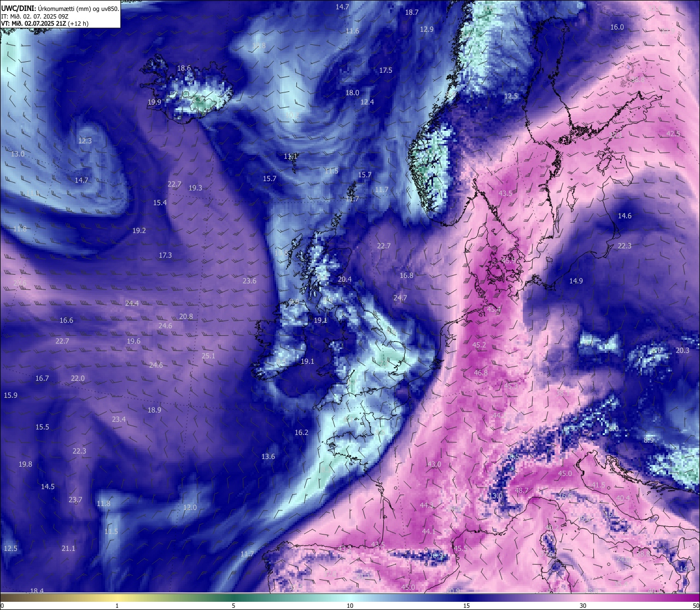Click the 14.6 value over the Baltic region
The height and width of the screenshot is (610, 700).
tap(625, 216)
